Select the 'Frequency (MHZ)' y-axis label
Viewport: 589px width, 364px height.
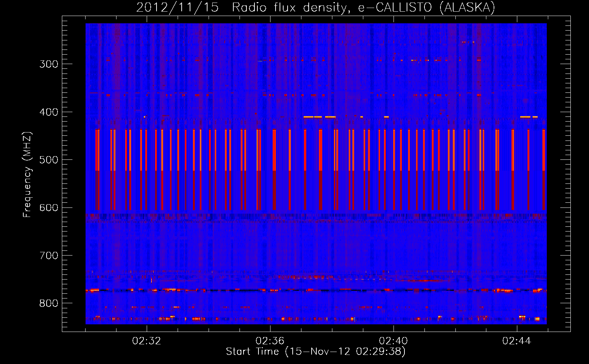[27, 175]
